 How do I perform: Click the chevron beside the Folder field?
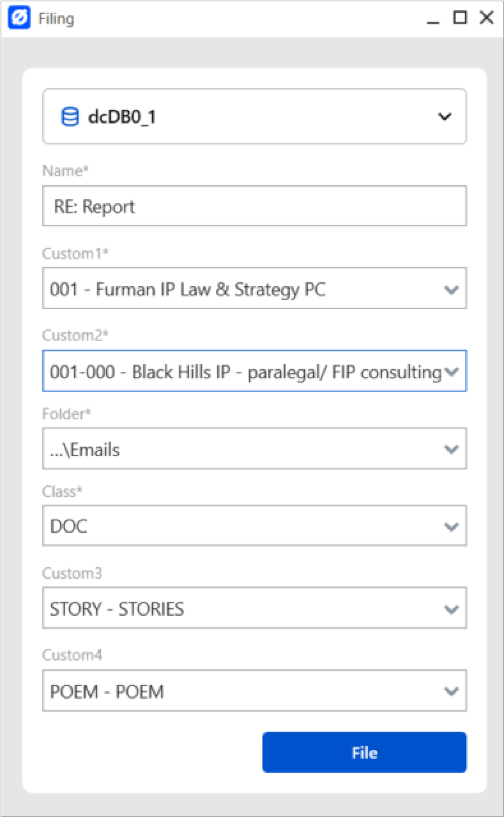click(x=453, y=448)
